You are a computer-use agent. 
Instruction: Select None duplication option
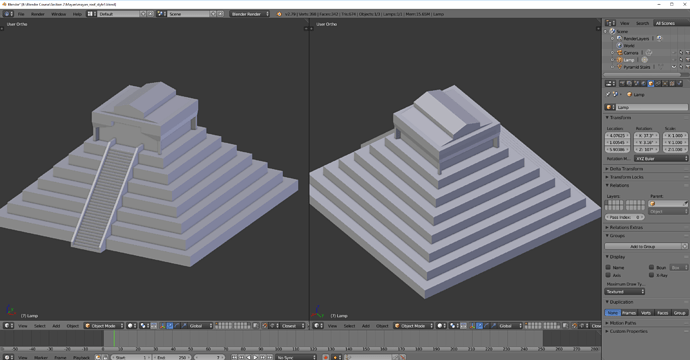pyautogui.click(x=613, y=313)
